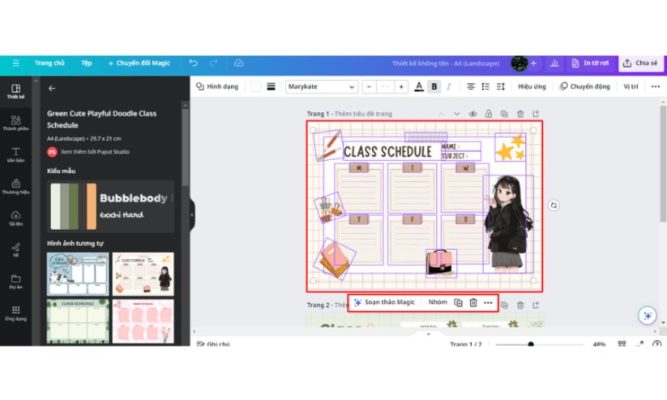This screenshot has width=667, height=400.
Task: Click the Soạn thảo Magic button
Action: pyautogui.click(x=384, y=302)
